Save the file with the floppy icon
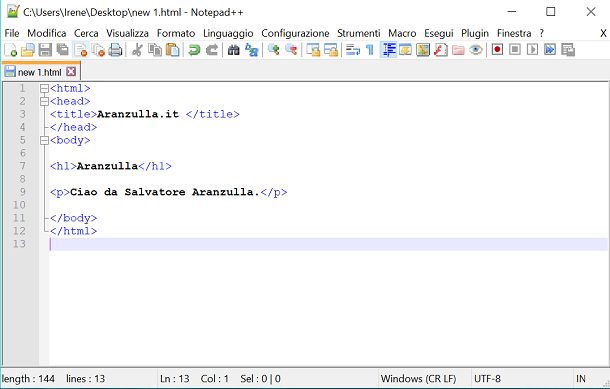The image size is (610, 389). click(x=45, y=50)
